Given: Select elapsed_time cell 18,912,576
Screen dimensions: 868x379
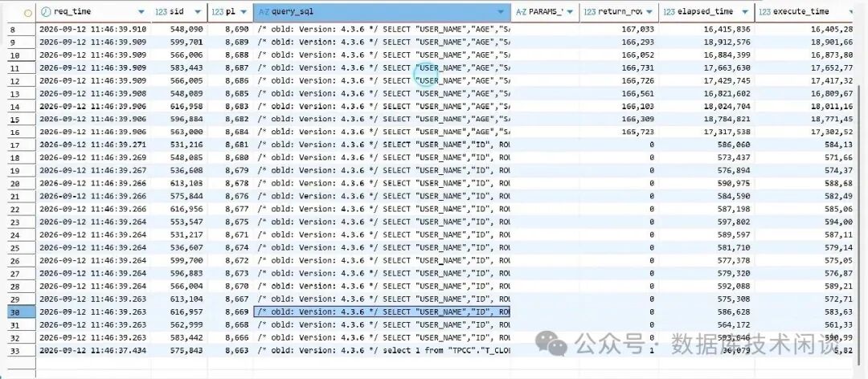Looking at the screenshot, I should 706,42.
